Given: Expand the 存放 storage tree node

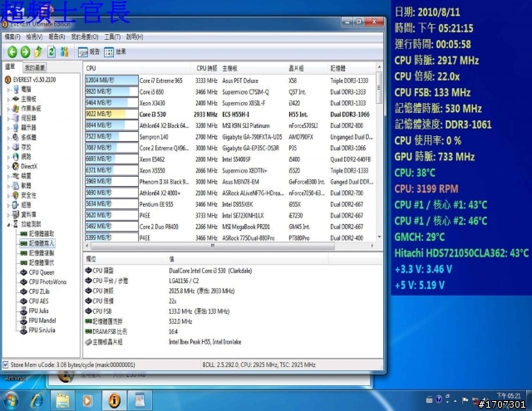Looking at the screenshot, I should (8, 147).
